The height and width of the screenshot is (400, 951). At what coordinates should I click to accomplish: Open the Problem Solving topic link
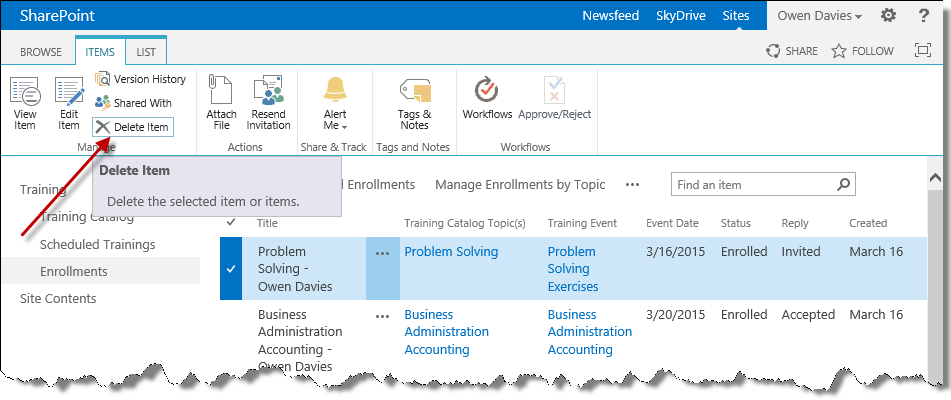[x=451, y=252]
